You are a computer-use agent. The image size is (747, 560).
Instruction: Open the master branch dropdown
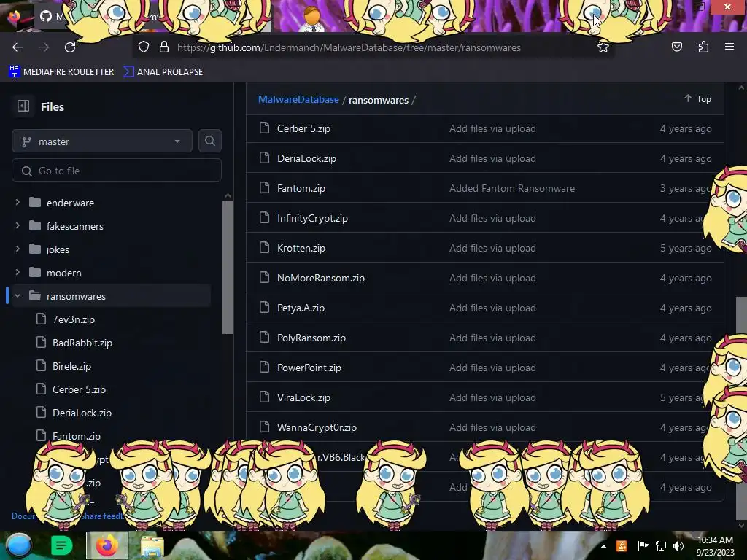102,141
